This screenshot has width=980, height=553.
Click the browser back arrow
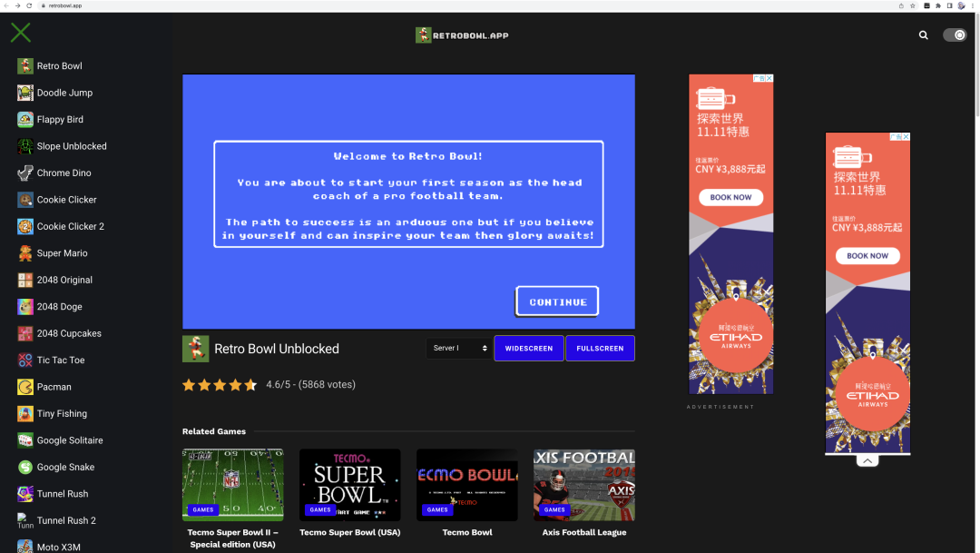(6, 5)
